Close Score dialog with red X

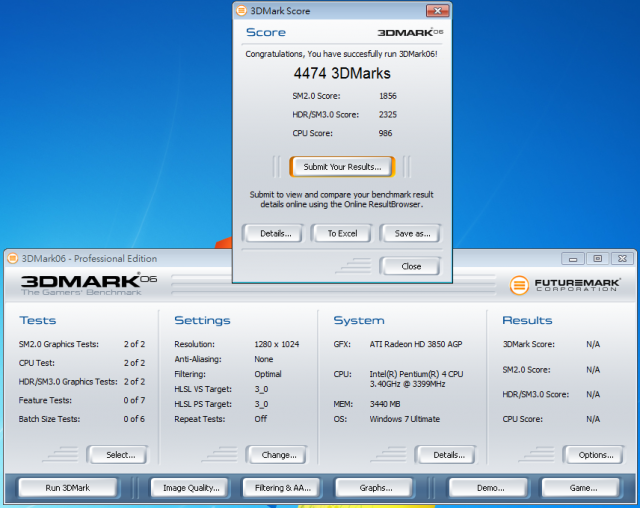[x=437, y=11]
